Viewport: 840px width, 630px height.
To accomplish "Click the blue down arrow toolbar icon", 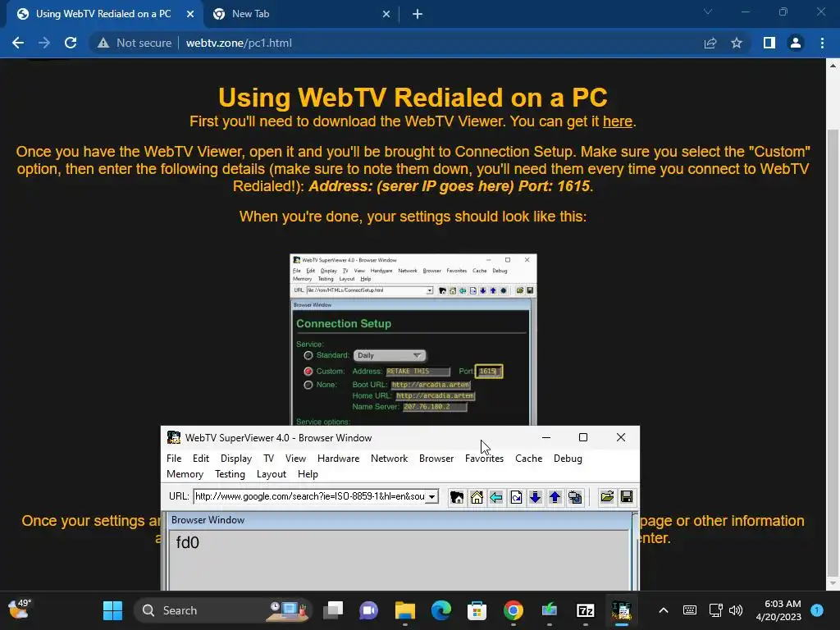I will 535,497.
